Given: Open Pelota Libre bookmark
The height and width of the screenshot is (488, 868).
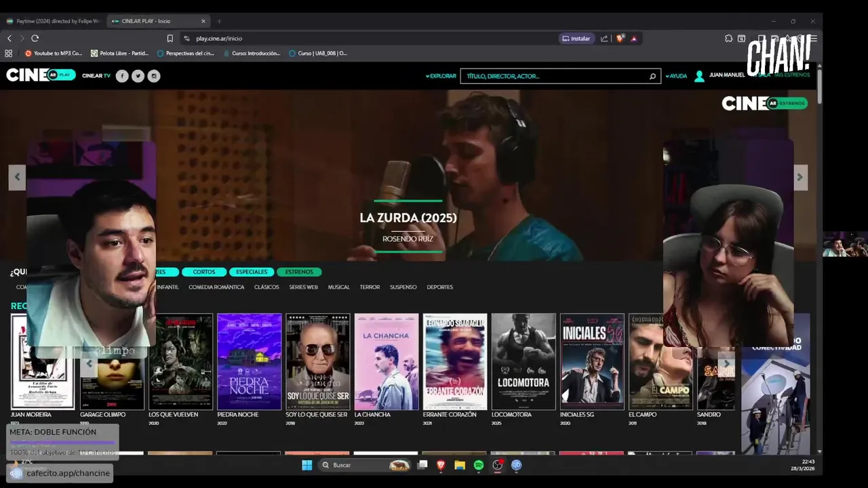Looking at the screenshot, I should click(119, 53).
